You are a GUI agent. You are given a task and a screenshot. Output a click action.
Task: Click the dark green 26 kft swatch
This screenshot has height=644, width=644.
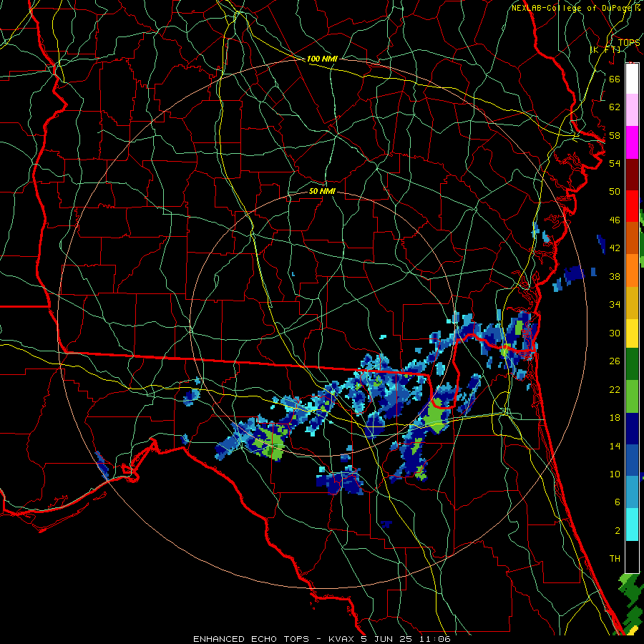point(632,364)
